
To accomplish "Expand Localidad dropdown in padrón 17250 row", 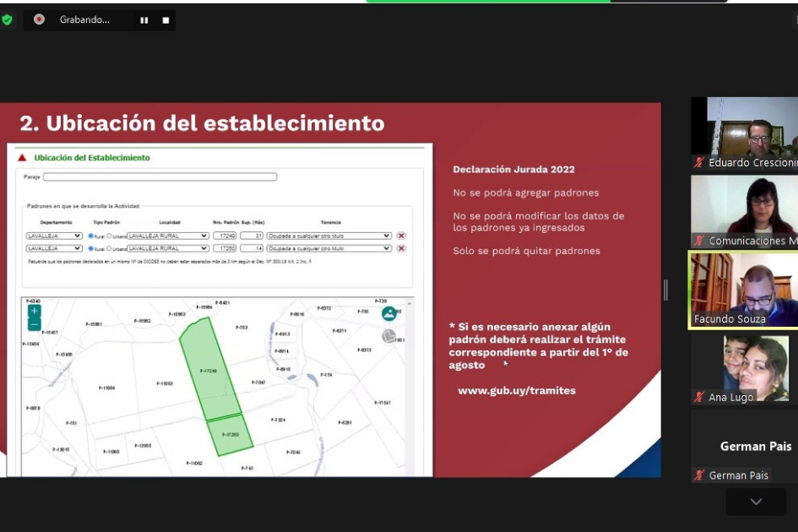I will coord(168,248).
